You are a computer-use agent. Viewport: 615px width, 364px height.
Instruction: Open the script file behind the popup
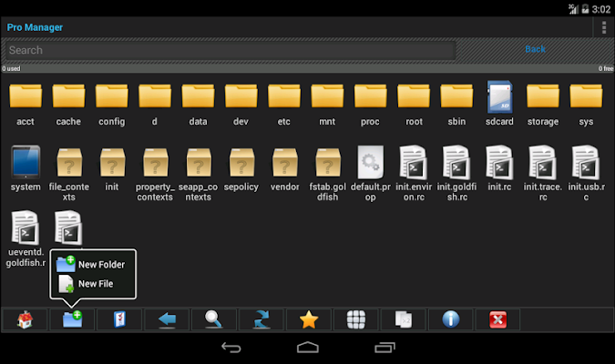click(x=68, y=228)
